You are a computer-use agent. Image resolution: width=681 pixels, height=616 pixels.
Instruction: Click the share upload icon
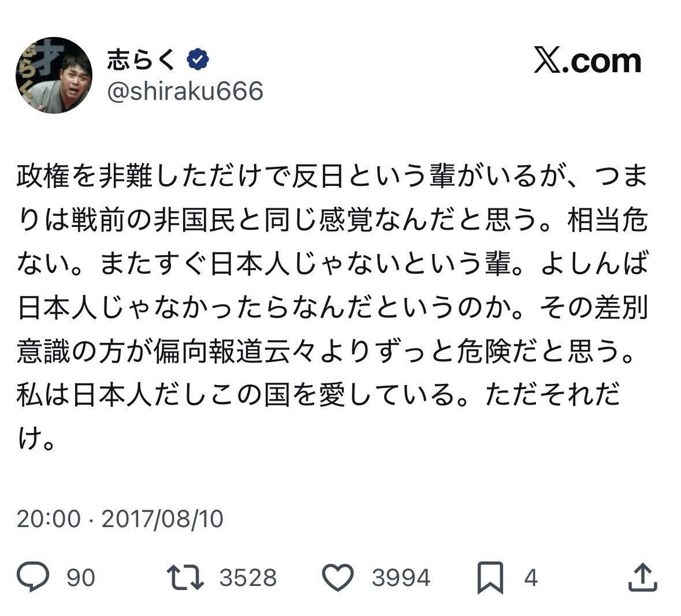(641, 577)
